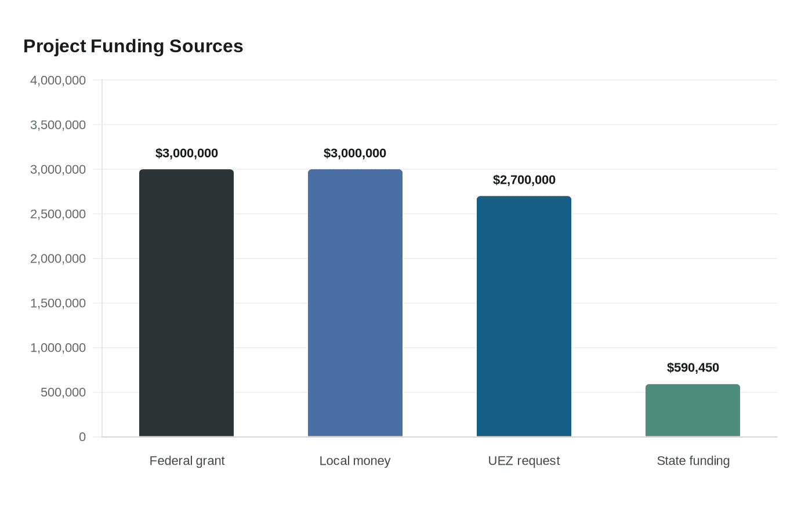Click the 3,000,000 y-axis tick label
Screen dimensions: 812x510
point(58,170)
